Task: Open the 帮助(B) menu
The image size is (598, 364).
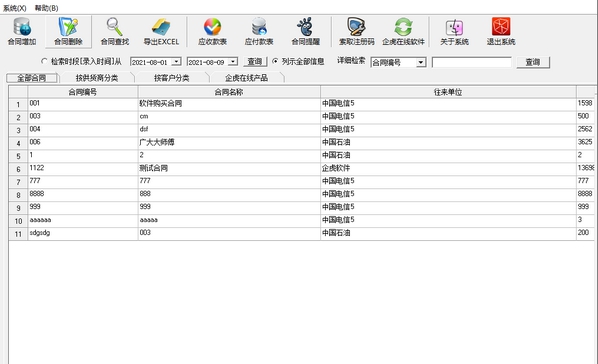Action: tap(46, 8)
